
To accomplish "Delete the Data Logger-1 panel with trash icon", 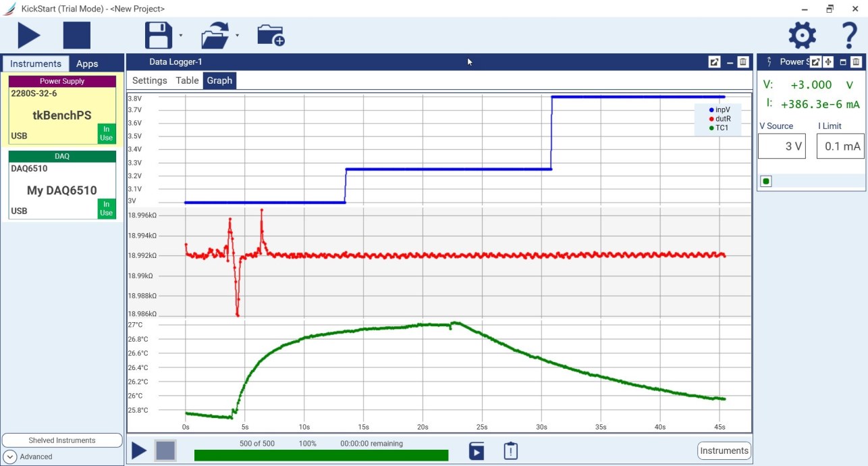I will click(742, 62).
